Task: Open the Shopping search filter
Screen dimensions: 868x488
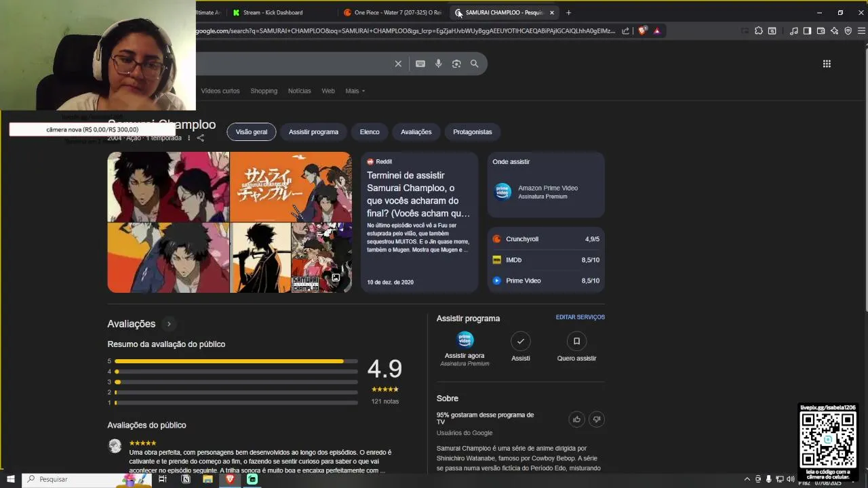Action: click(x=264, y=91)
